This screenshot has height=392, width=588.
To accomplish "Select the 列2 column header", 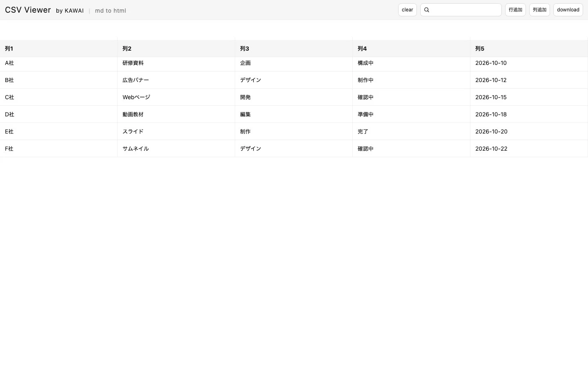I will click(176, 49).
